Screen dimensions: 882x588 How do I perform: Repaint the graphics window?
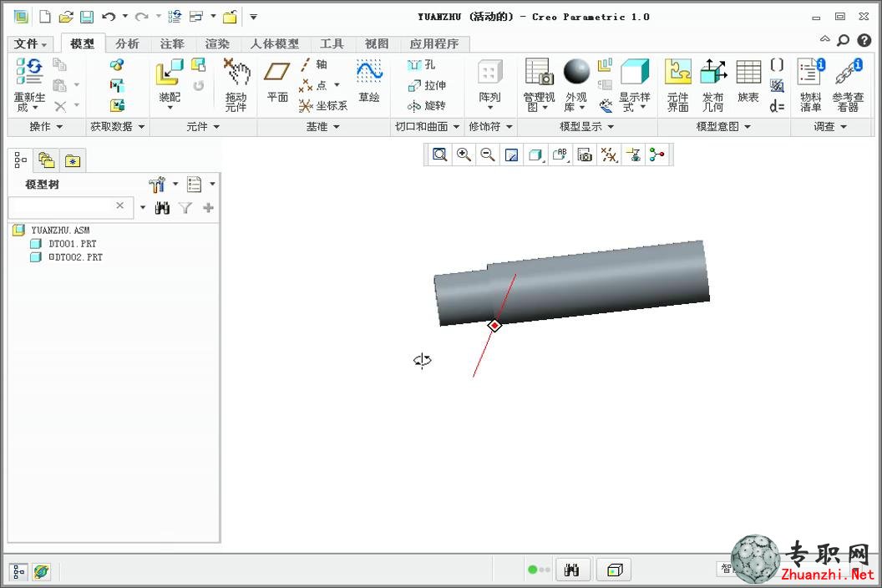(x=511, y=155)
